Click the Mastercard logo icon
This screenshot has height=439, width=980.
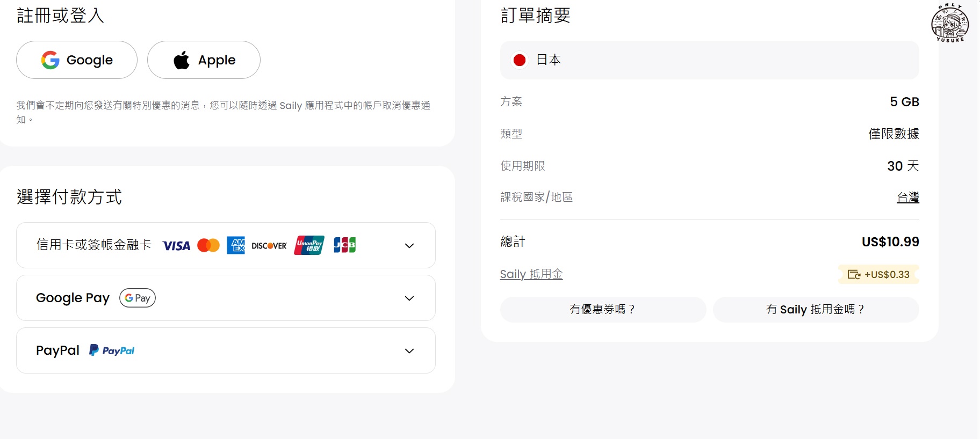tap(208, 245)
